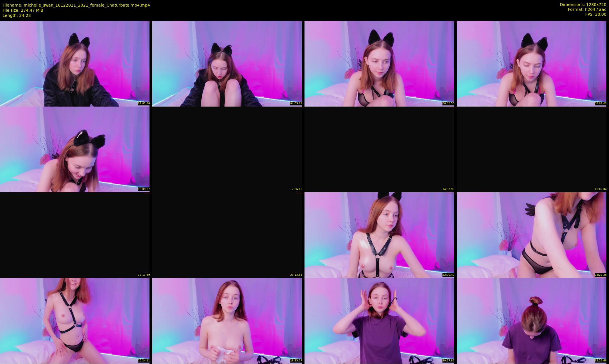Select the frame timestamped 32:29.68
Viewport: 609px width, 364px height.
pos(531,321)
